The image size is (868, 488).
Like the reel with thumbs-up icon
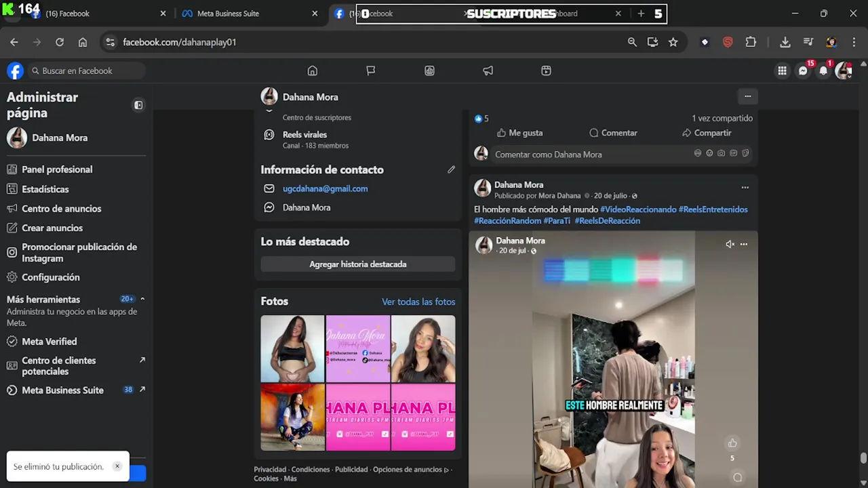pyautogui.click(x=732, y=443)
